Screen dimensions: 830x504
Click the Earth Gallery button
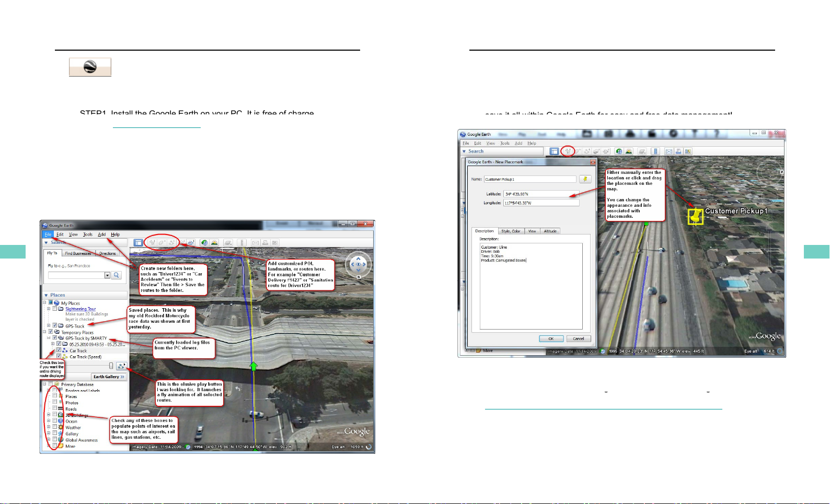coord(109,377)
